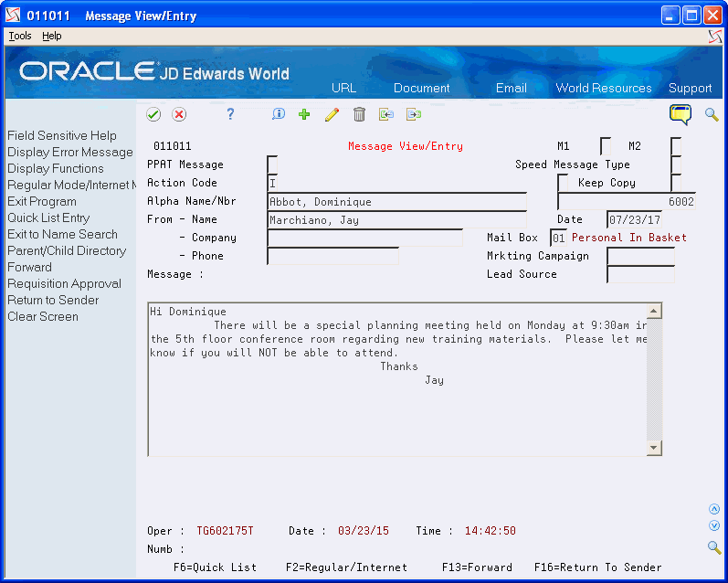728x583 pixels.
Task: Select Display Error Message
Action: (70, 152)
